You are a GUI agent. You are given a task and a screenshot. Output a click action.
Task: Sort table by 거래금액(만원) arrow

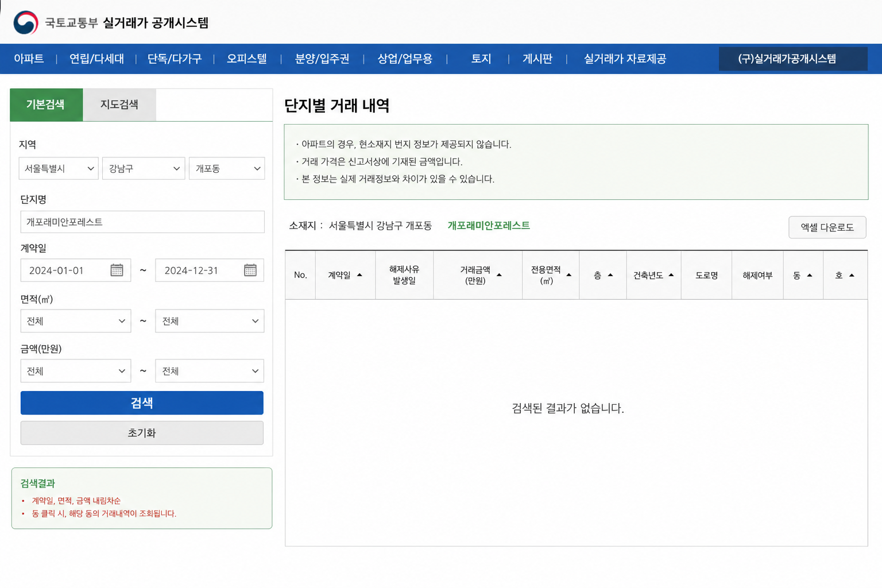tap(499, 275)
